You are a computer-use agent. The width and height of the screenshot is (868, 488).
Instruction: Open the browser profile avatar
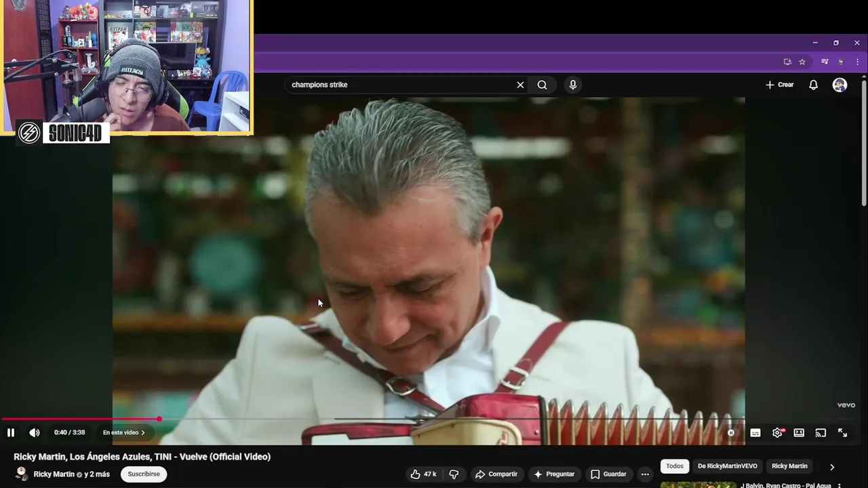841,62
